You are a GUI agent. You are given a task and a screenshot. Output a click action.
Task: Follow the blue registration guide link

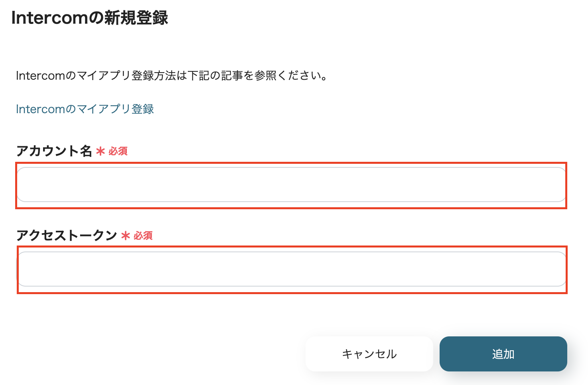tap(85, 109)
